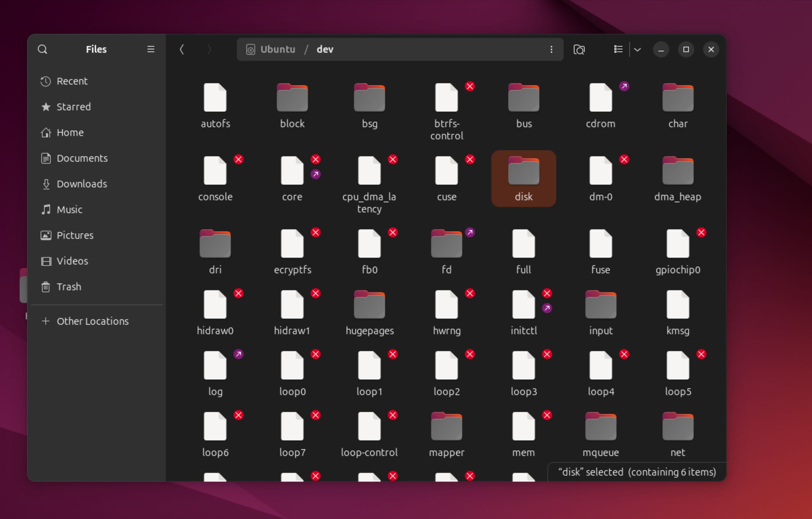Click the search-everywhere camera-folder icon
Screen dimensions: 812x519
coord(579,50)
